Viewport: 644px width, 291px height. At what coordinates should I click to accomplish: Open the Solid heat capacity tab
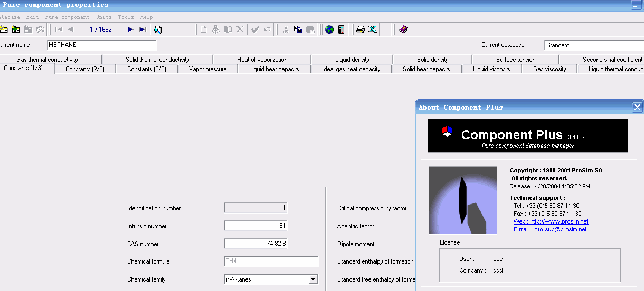pyautogui.click(x=427, y=69)
